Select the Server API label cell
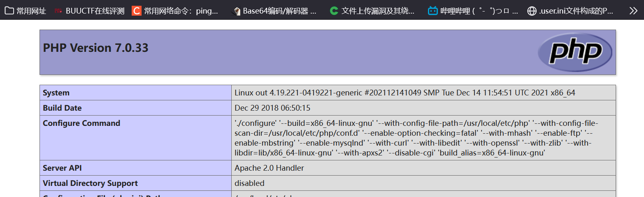 coord(135,168)
